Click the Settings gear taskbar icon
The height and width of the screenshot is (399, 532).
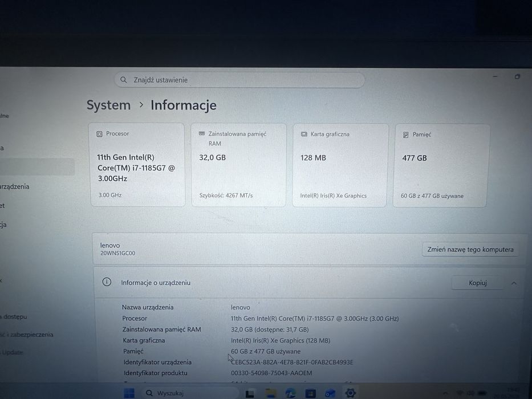point(350,393)
